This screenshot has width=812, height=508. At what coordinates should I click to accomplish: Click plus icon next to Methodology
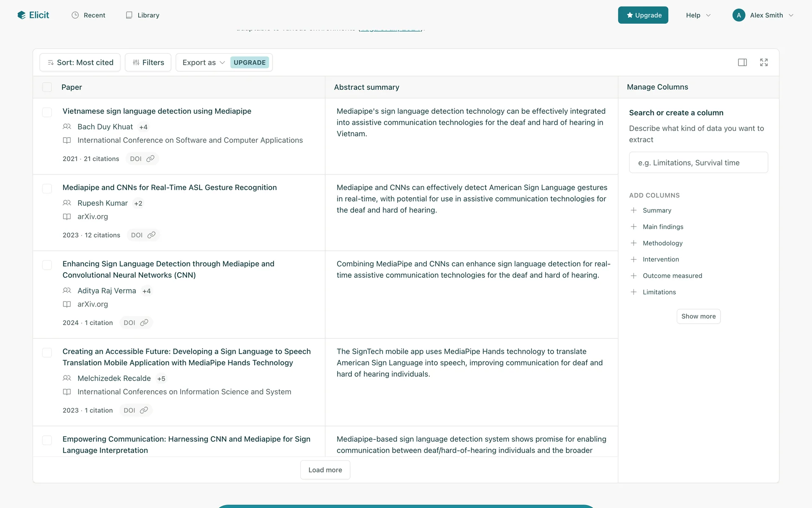coord(634,243)
